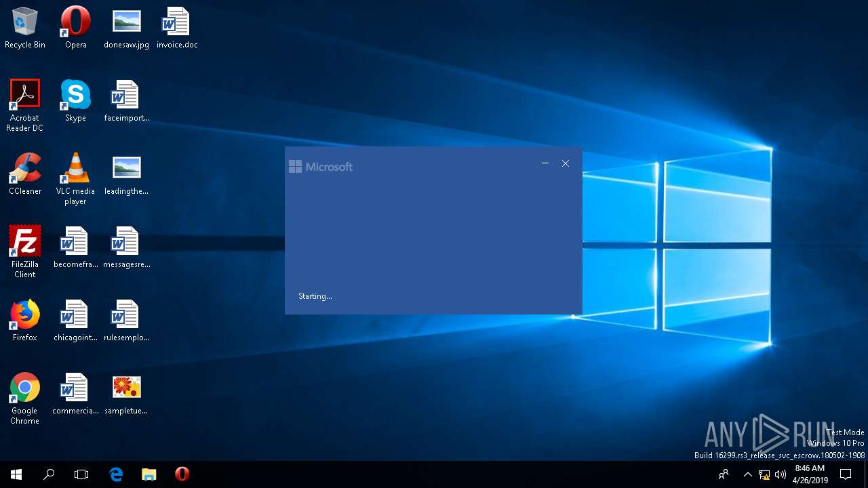Open Opera from the taskbar
Viewport: 868px width, 488px height.
tap(182, 474)
